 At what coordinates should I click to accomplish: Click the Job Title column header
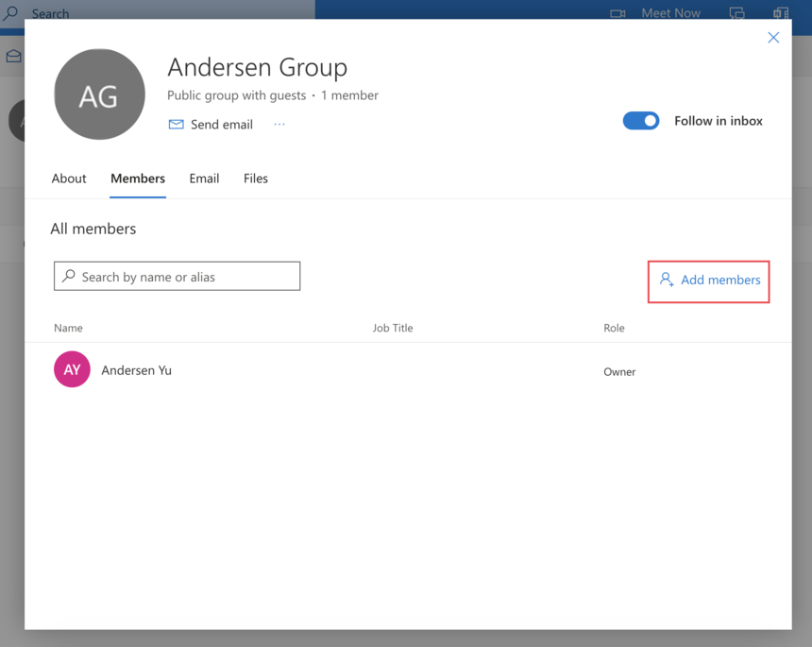click(393, 328)
